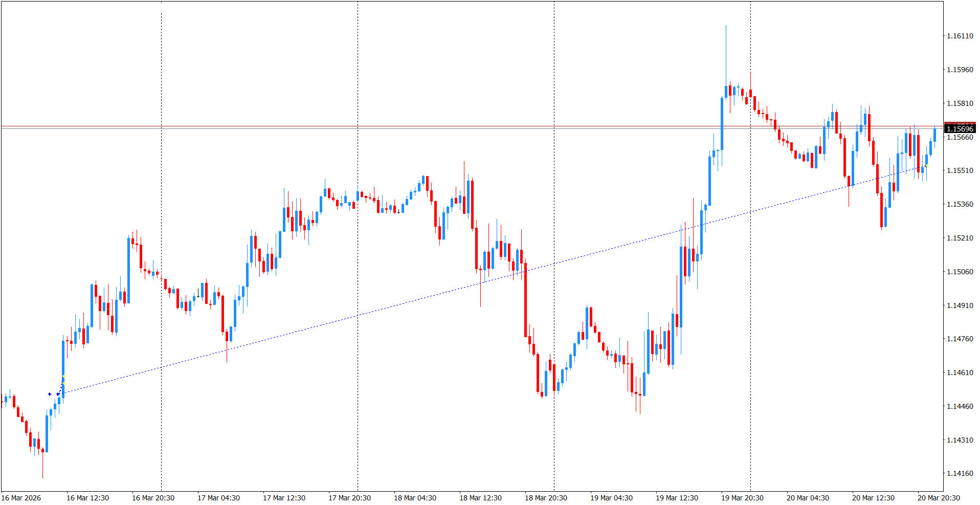
Task: Click the 18 Mar 04:30 time label
Action: 415,498
